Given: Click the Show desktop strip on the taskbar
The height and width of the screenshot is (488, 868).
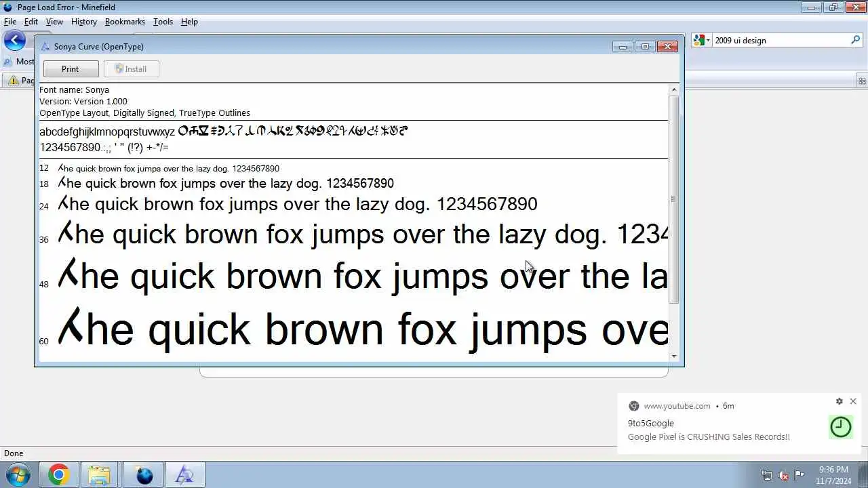Looking at the screenshot, I should pos(863,475).
